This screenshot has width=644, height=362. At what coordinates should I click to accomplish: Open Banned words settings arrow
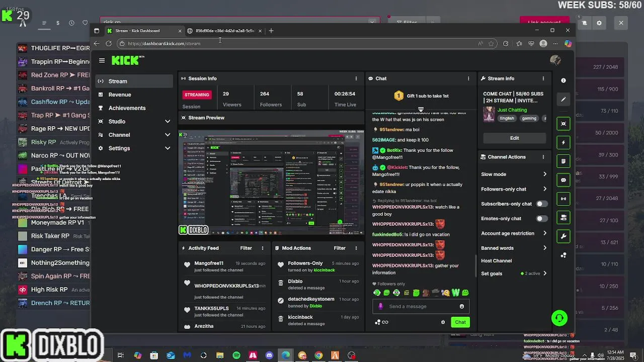(545, 248)
